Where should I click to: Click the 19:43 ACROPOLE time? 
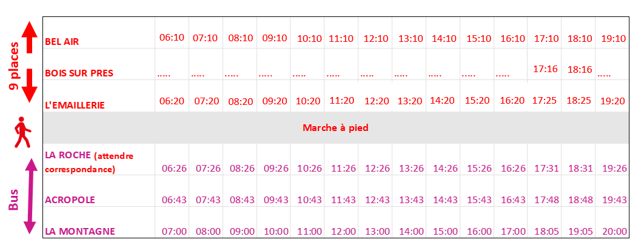coord(614,200)
